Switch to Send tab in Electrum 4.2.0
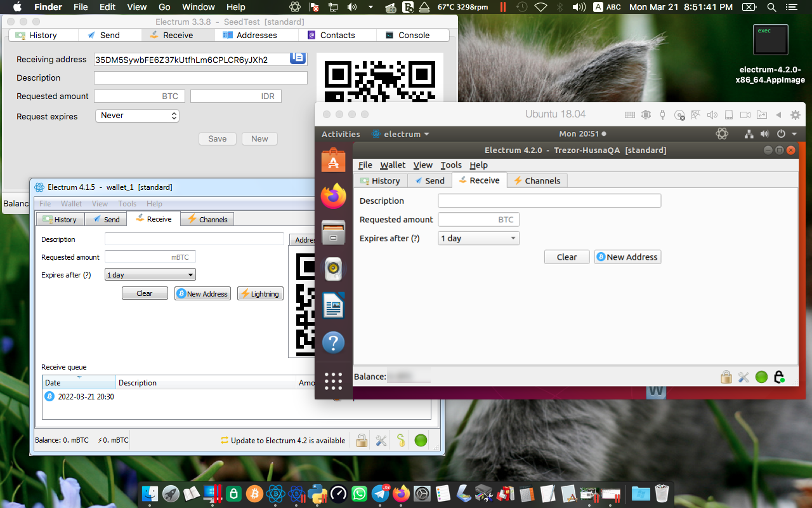This screenshot has height=508, width=812. click(429, 181)
